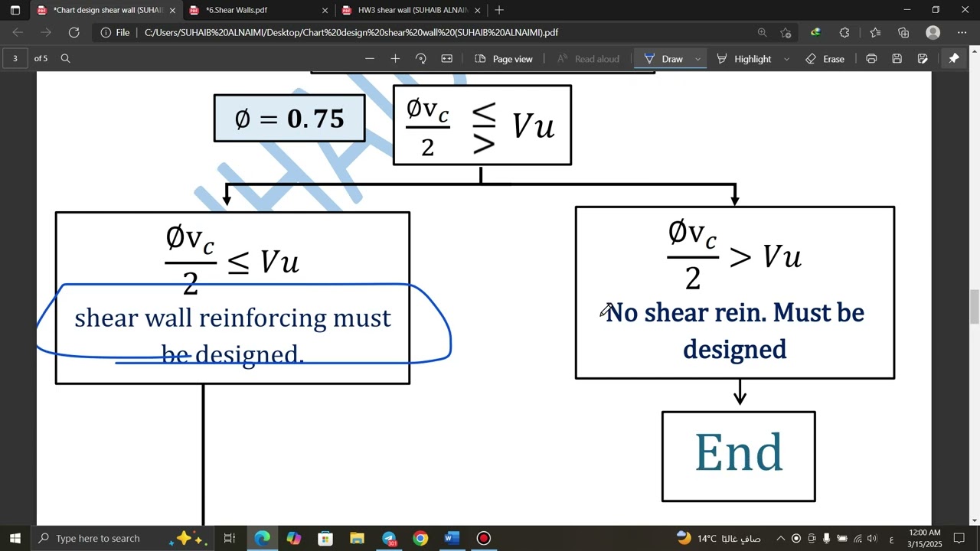
Task: Add this page to favorites star
Action: 786,32
